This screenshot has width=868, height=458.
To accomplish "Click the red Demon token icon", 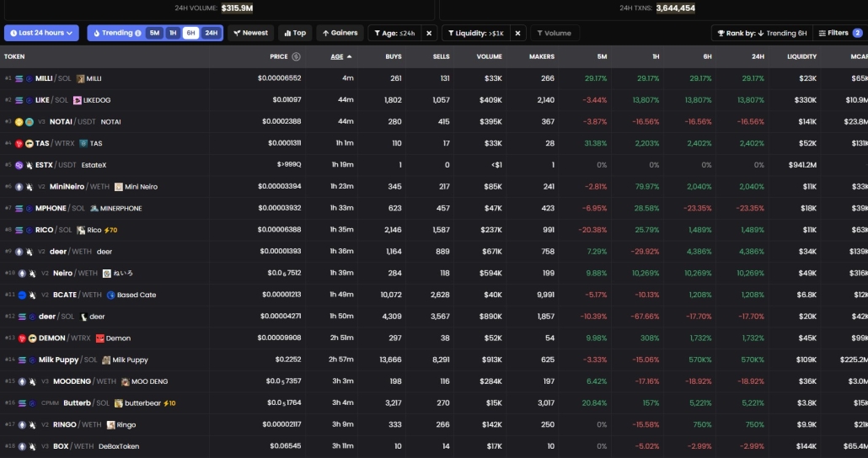I will point(99,338).
